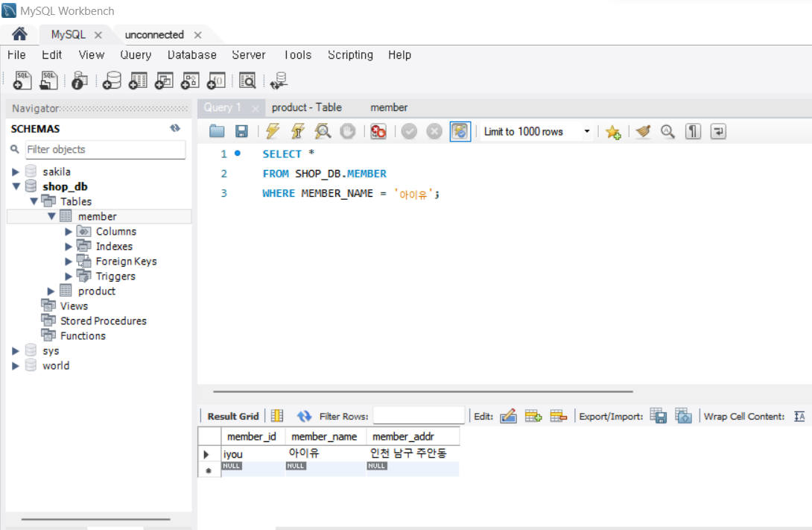This screenshot has height=530, width=812.
Task: Create a new function icon
Action: coord(216,81)
